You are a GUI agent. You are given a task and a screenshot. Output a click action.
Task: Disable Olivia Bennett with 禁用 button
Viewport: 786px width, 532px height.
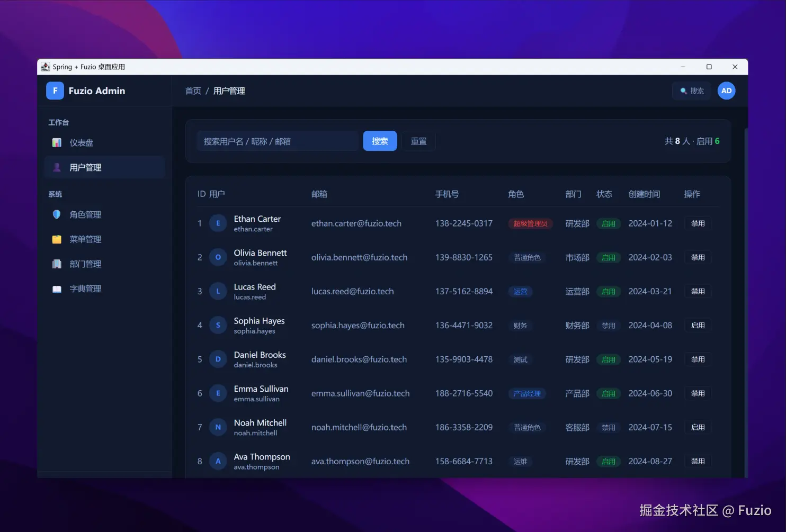698,257
